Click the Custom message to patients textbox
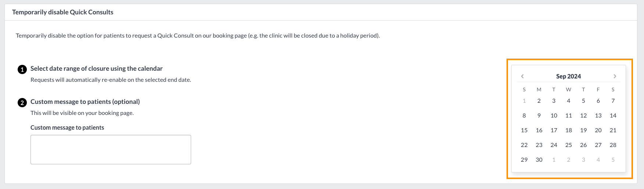 (x=111, y=150)
